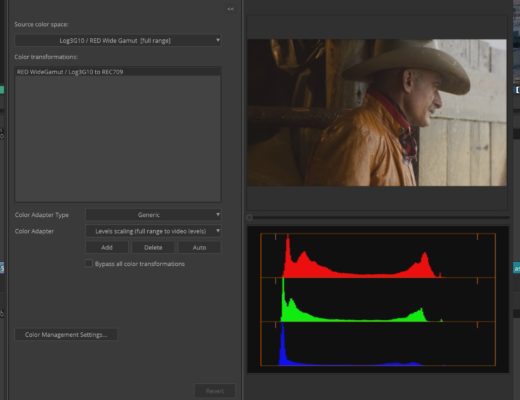Viewport: 520px width, 400px height.
Task: Click the red channel histogram
Action: pos(378,256)
